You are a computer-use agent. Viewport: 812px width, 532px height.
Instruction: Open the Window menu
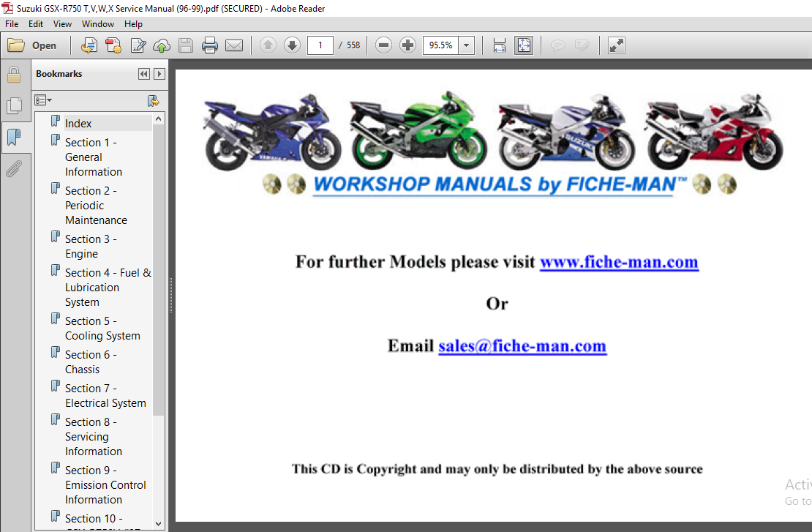coord(98,24)
